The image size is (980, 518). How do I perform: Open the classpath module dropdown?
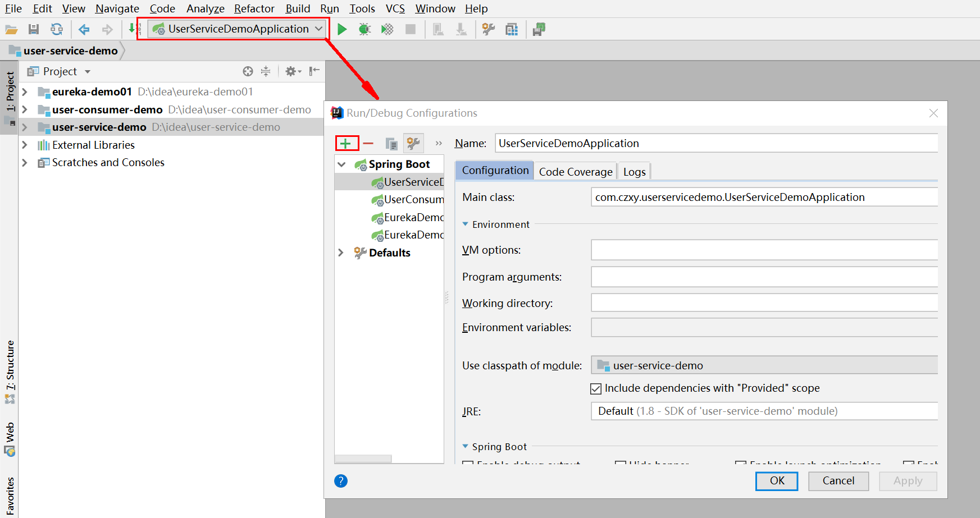[764, 365]
